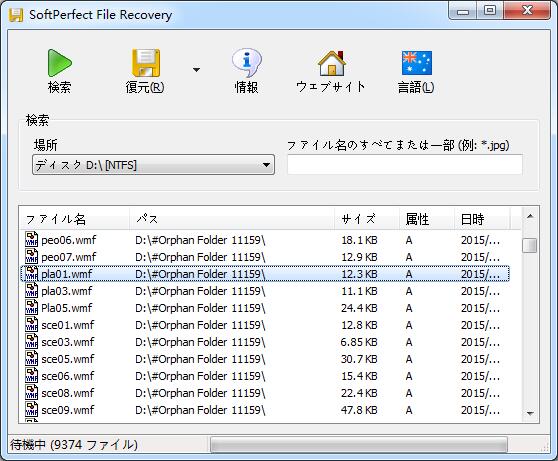This screenshot has width=558, height=461.
Task: Click the 6.85 KB size cell
Action: click(x=358, y=342)
